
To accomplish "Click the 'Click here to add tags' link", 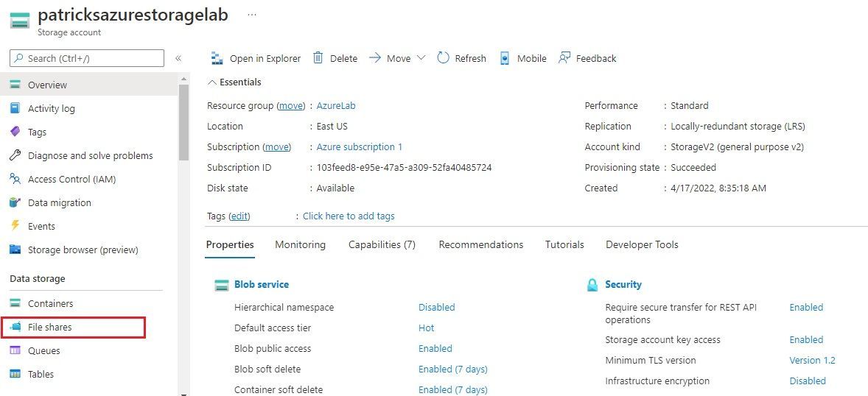I will [x=349, y=216].
